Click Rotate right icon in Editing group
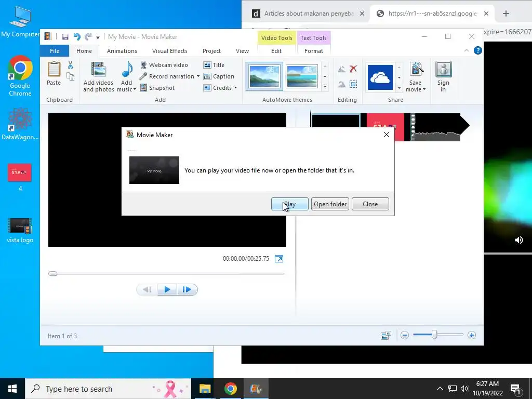The image size is (532, 399). (x=342, y=84)
